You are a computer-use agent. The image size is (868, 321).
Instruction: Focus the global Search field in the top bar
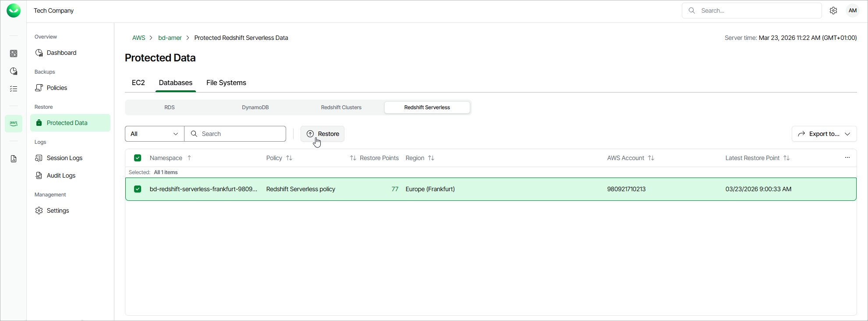pos(752,11)
